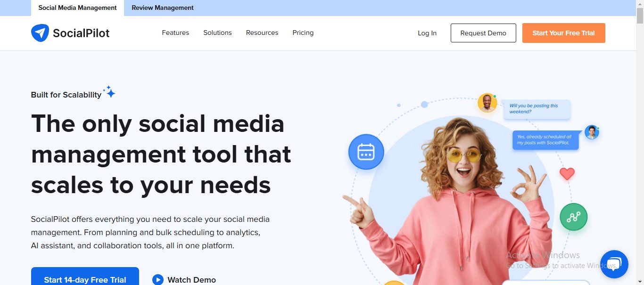
Task: Click the scrollbar up arrow
Action: coord(640,4)
